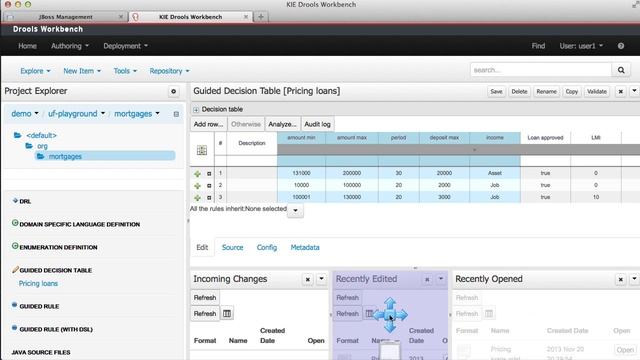Screen dimensions: 640x360
Task: Delete row 3 with minus icon
Action: pos(209,198)
